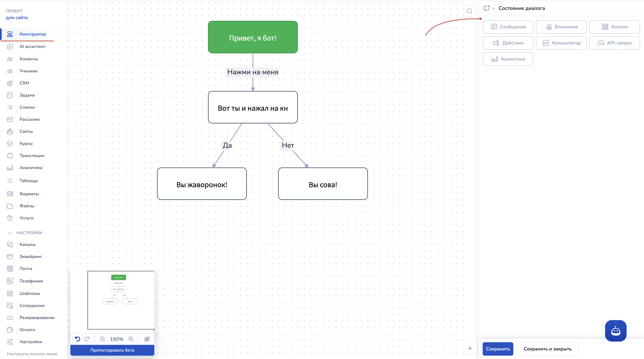
Task: Zoom in with the plus magnifier
Action: [x=131, y=339]
